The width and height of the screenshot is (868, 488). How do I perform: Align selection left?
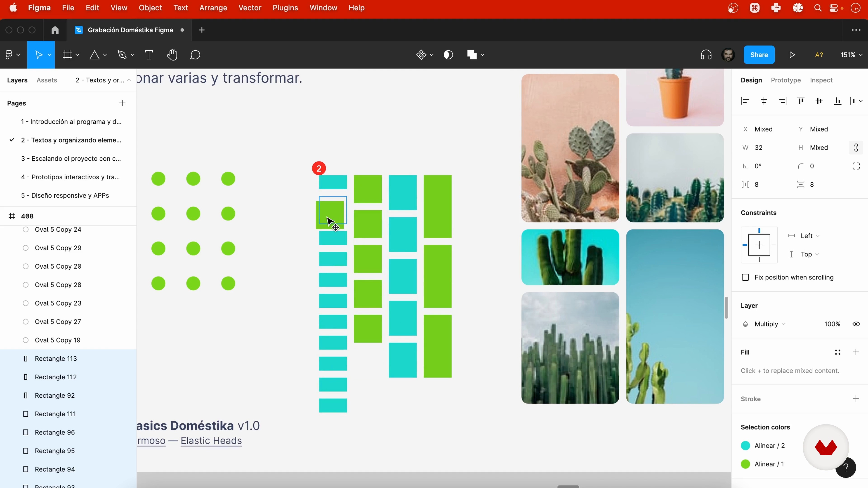tap(745, 101)
